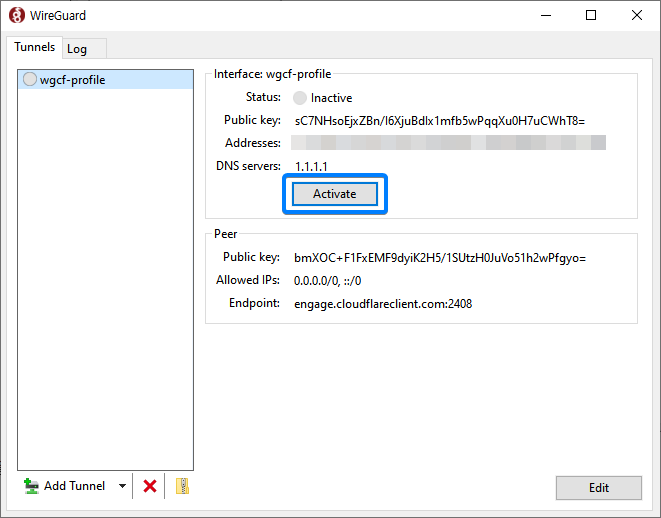661x518 pixels.
Task: Click the status circle beside wgcf-profile
Action: click(30, 79)
